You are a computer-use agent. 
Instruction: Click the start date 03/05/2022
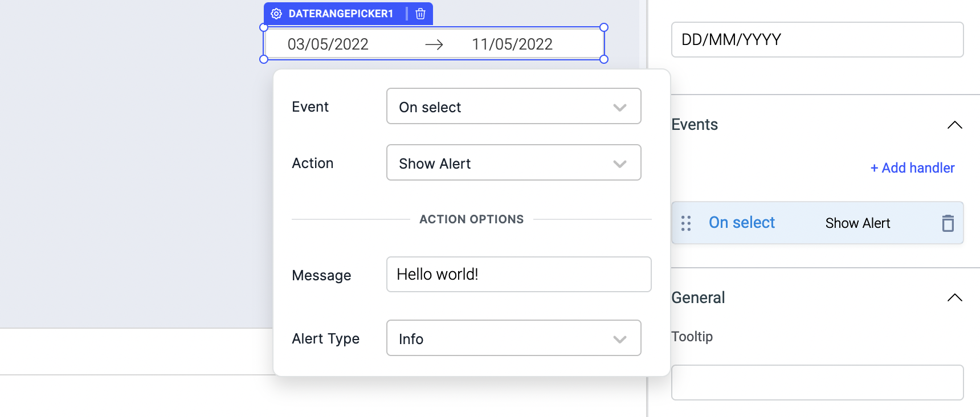328,44
